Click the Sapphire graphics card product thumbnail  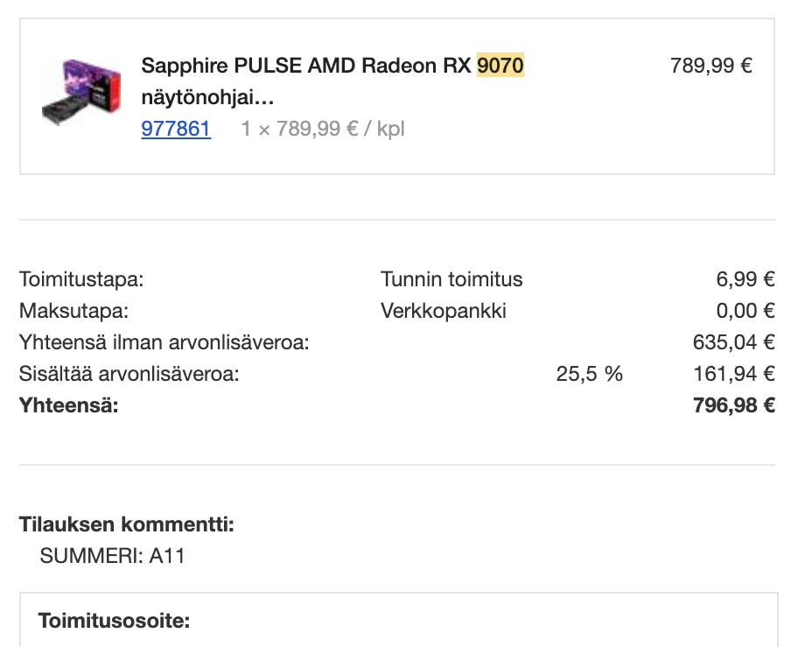point(80,93)
